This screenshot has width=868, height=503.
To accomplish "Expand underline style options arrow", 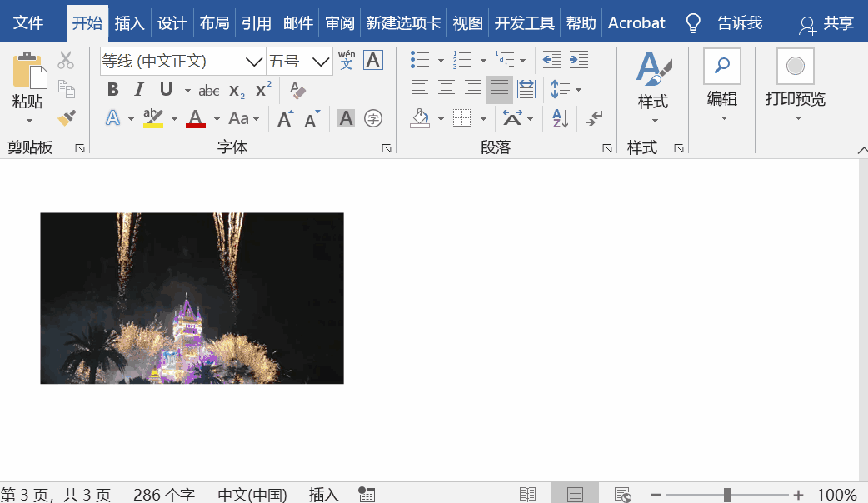I will click(187, 90).
